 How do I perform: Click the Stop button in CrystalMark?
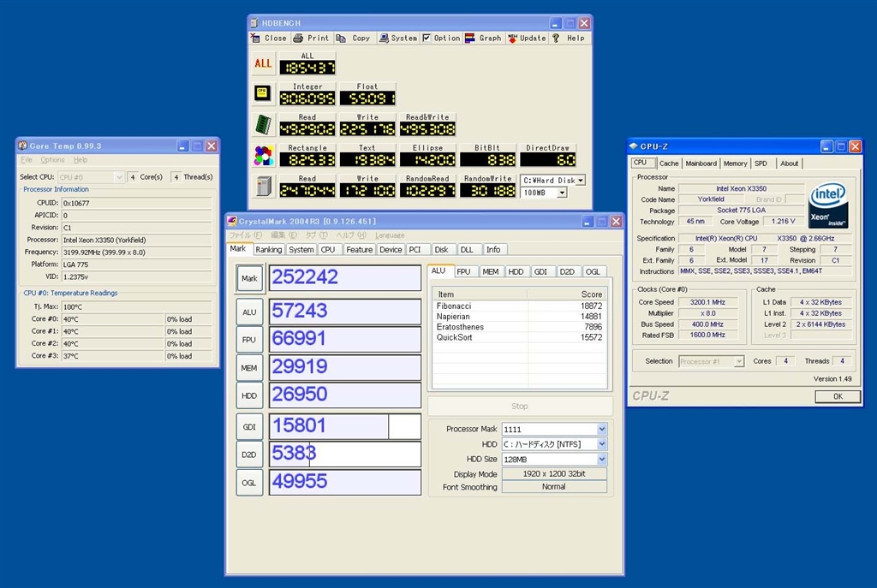tap(520, 407)
